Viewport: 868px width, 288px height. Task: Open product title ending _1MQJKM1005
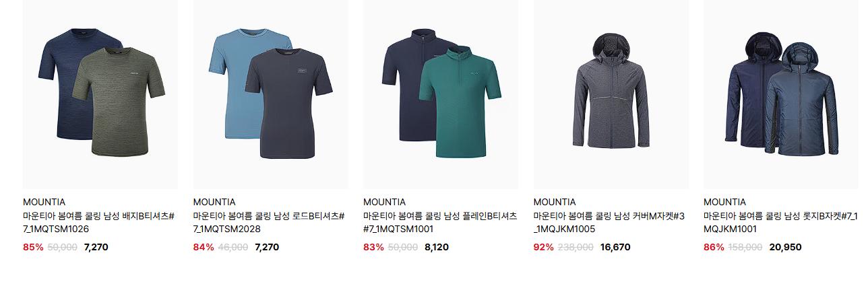(609, 223)
